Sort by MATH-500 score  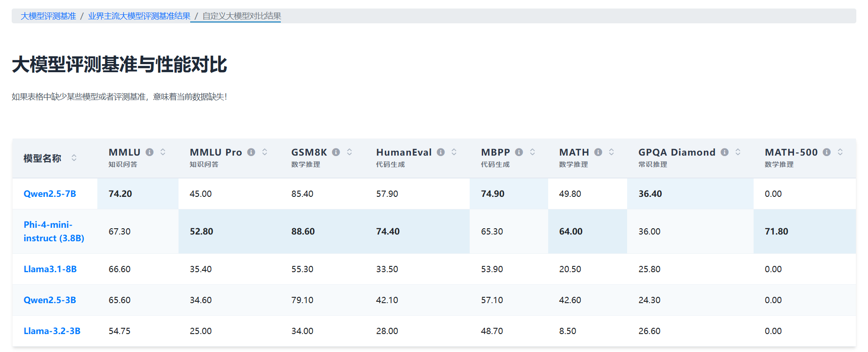click(x=840, y=152)
